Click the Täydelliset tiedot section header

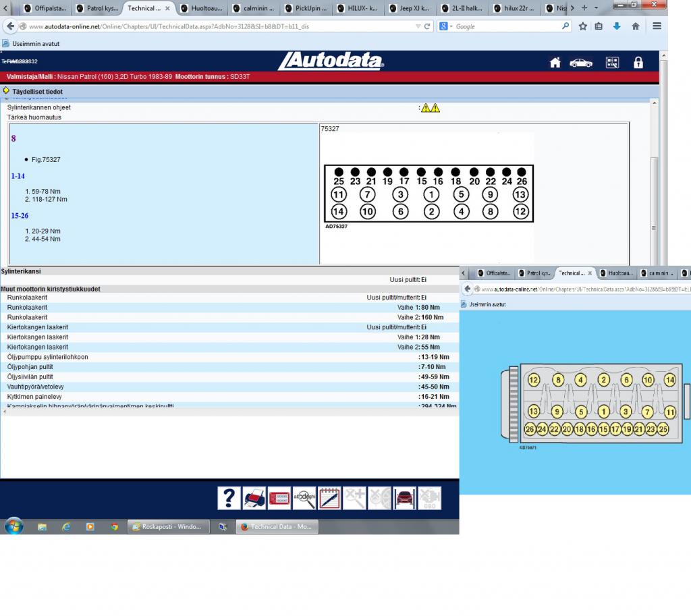tap(37, 91)
